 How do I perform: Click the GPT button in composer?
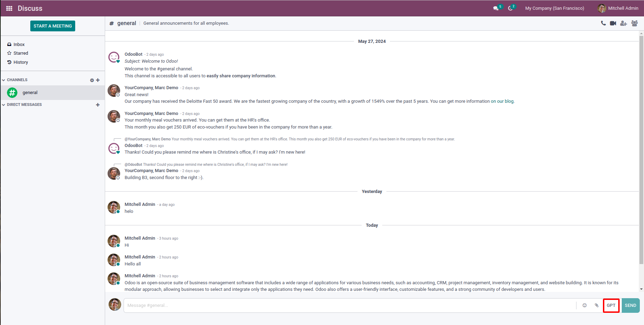611,305
